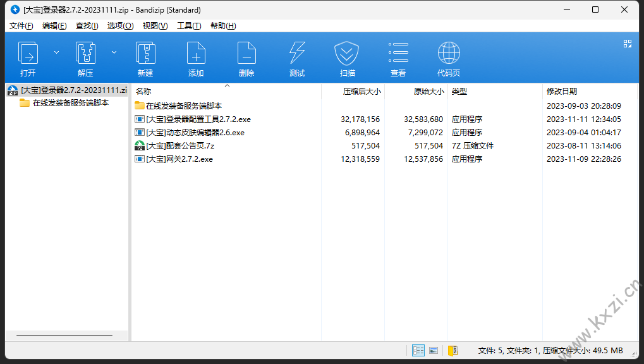The height and width of the screenshot is (364, 644).
Task: Open the 工具(T) menu
Action: tap(189, 26)
